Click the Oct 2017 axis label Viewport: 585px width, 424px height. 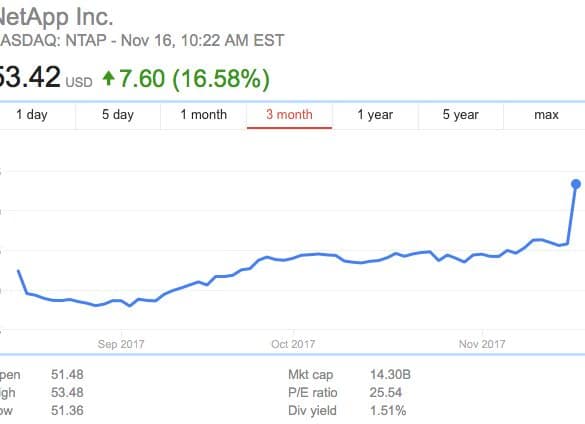click(x=293, y=344)
